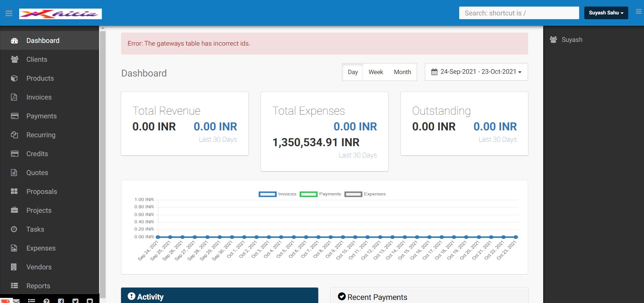Open Suyash in the right panel

click(572, 40)
